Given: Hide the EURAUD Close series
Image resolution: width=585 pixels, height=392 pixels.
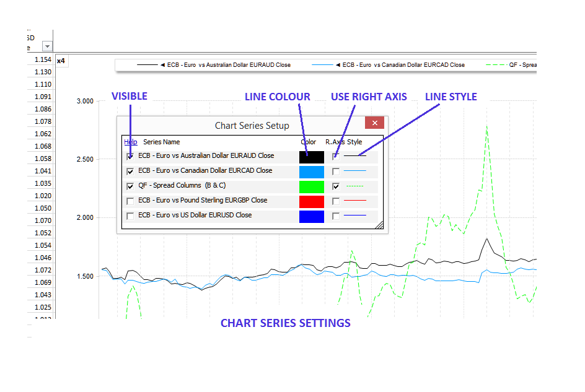Looking at the screenshot, I should coord(130,157).
